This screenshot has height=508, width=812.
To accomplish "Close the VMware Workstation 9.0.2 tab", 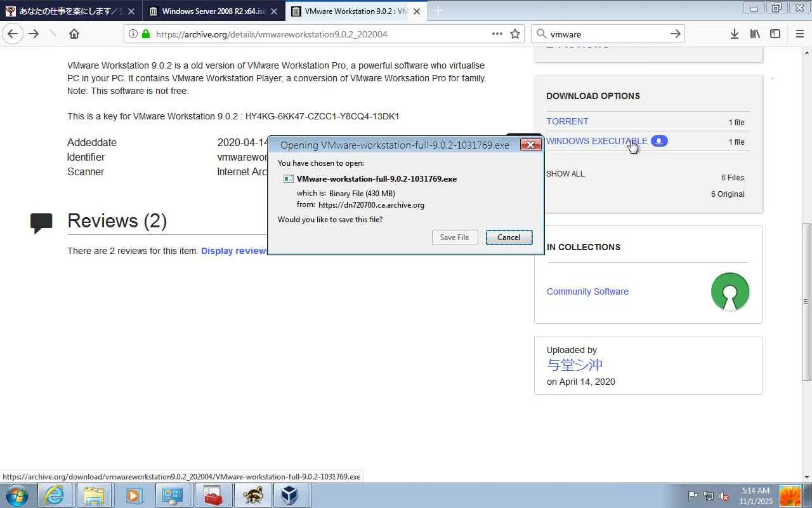I will (417, 11).
